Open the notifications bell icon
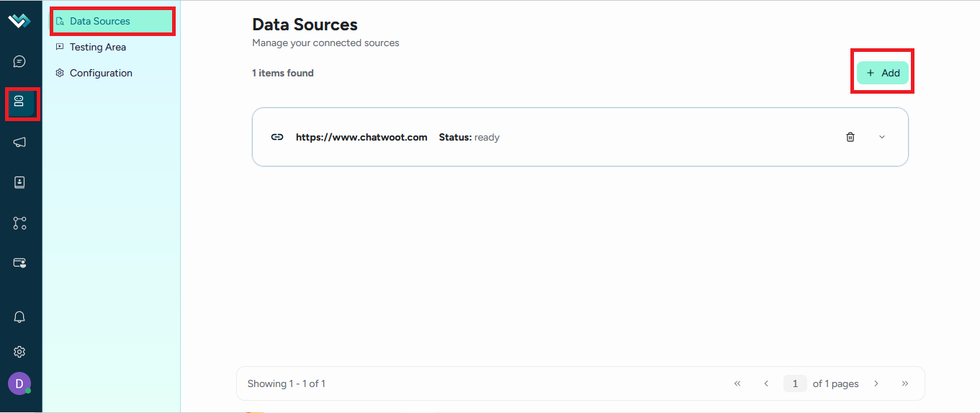 pos(19,317)
